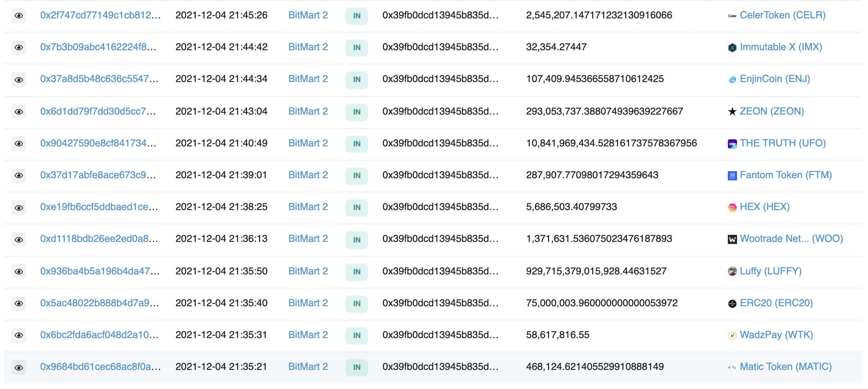Click the eye icon on the Luffy row
This screenshot has height=389, width=868.
pyautogui.click(x=19, y=272)
